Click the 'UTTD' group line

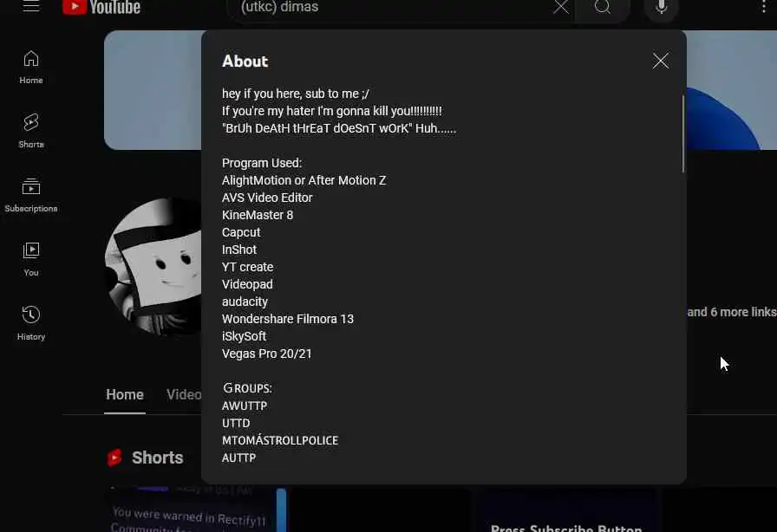[x=236, y=423]
